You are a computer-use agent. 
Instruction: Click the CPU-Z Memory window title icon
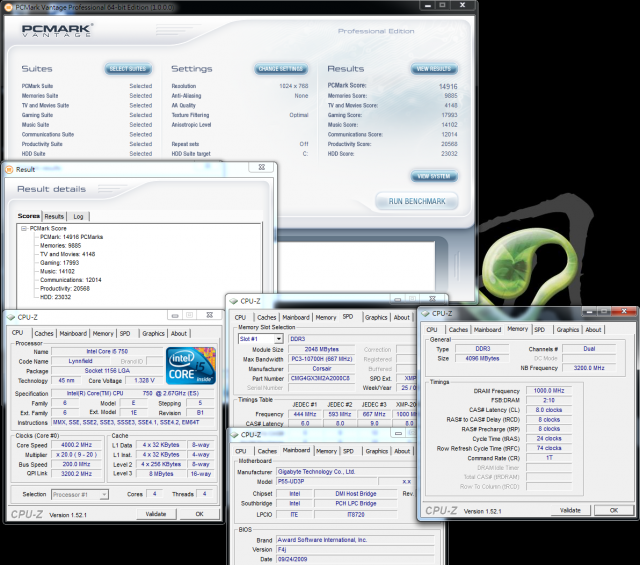click(x=425, y=314)
